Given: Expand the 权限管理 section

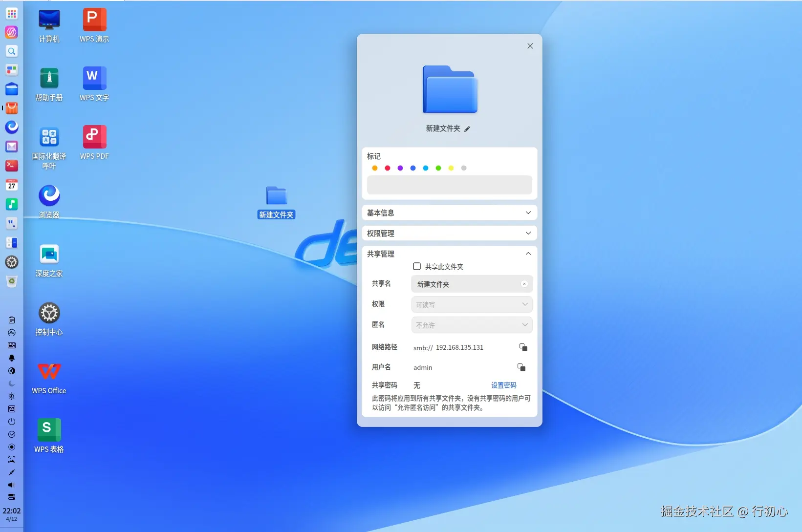Looking at the screenshot, I should tap(450, 233).
